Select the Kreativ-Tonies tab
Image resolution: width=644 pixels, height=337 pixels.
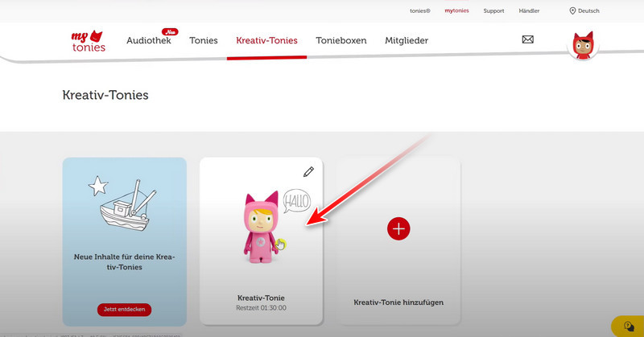266,40
